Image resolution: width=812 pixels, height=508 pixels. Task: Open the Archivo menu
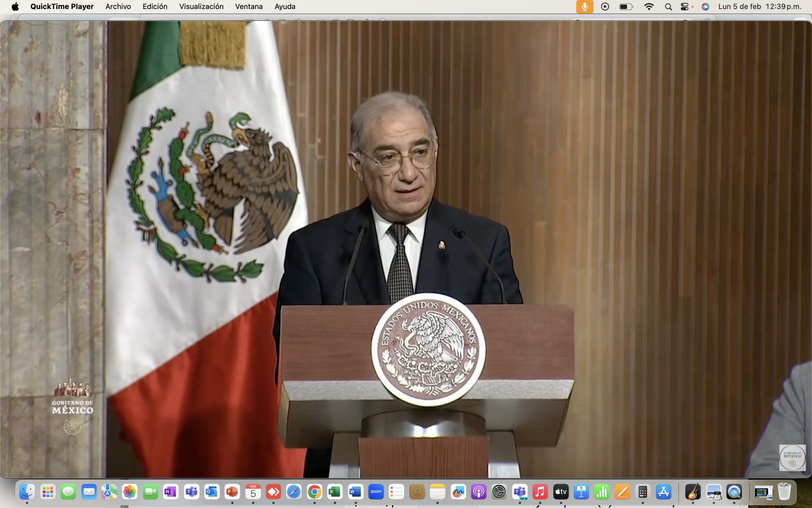(118, 7)
